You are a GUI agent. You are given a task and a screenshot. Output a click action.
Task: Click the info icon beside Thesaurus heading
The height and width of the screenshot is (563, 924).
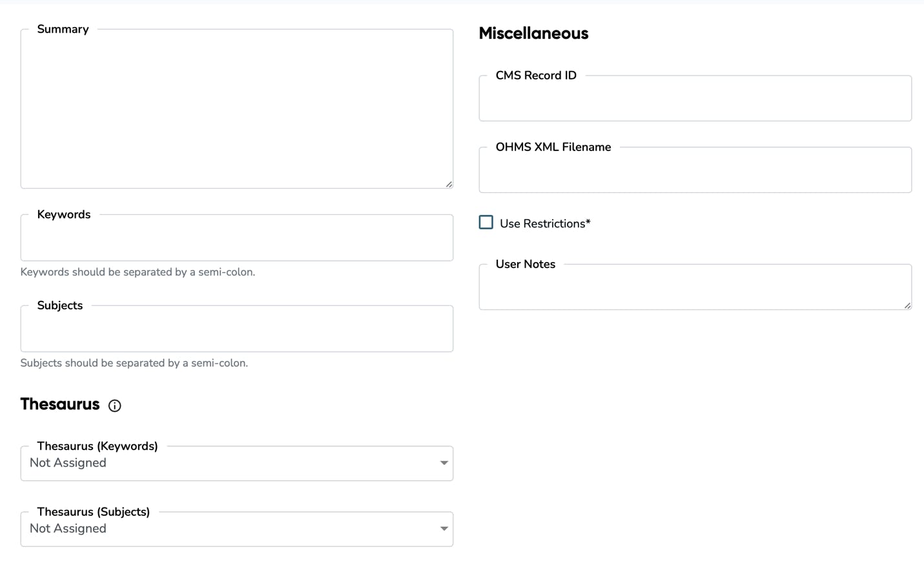pyautogui.click(x=114, y=405)
